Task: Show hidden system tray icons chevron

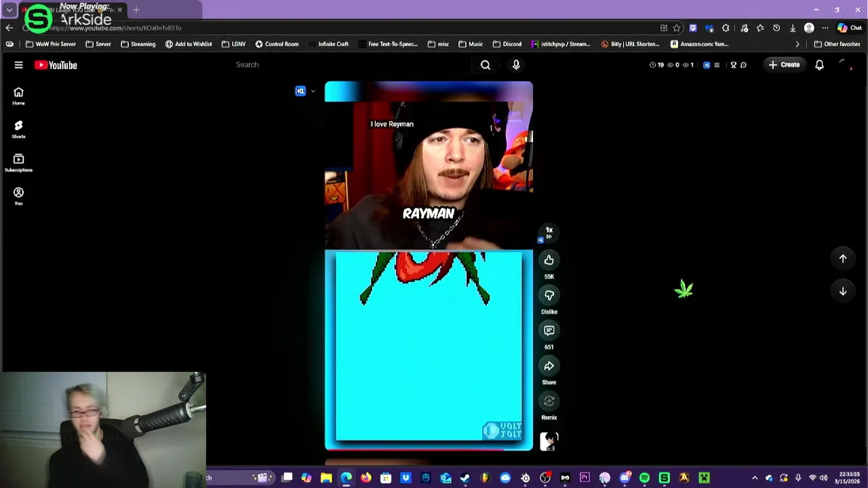Action: [x=755, y=479]
